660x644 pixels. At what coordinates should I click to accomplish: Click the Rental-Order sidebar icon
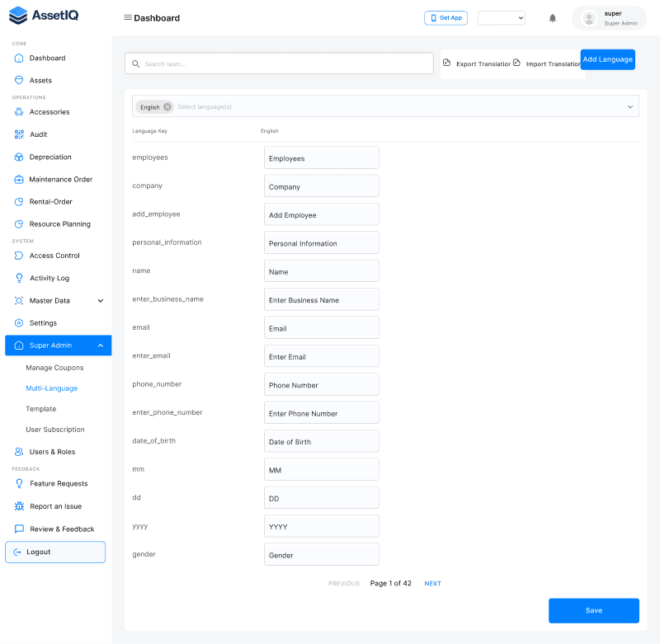19,201
